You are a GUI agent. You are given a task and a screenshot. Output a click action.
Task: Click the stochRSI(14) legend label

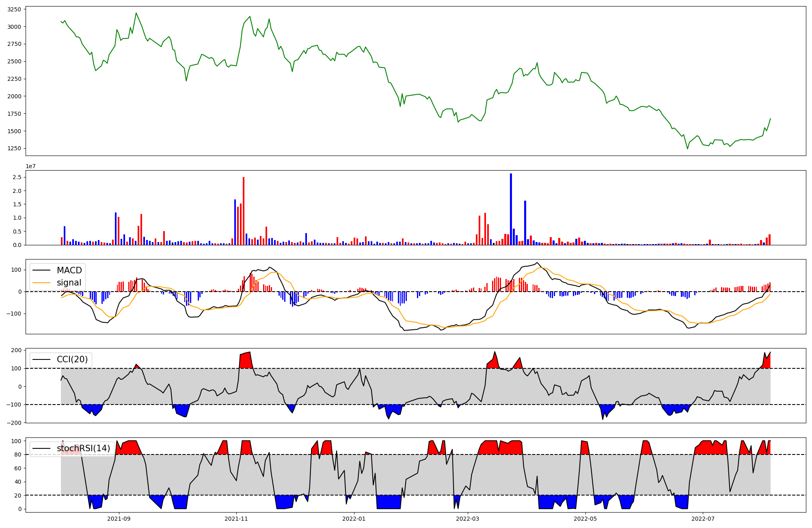(x=83, y=448)
